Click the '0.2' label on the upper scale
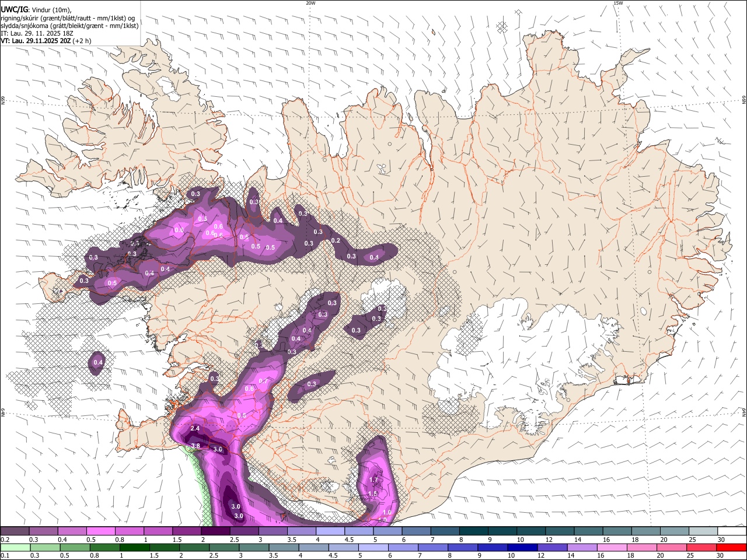This screenshot has height=560, width=747. coord(5,540)
